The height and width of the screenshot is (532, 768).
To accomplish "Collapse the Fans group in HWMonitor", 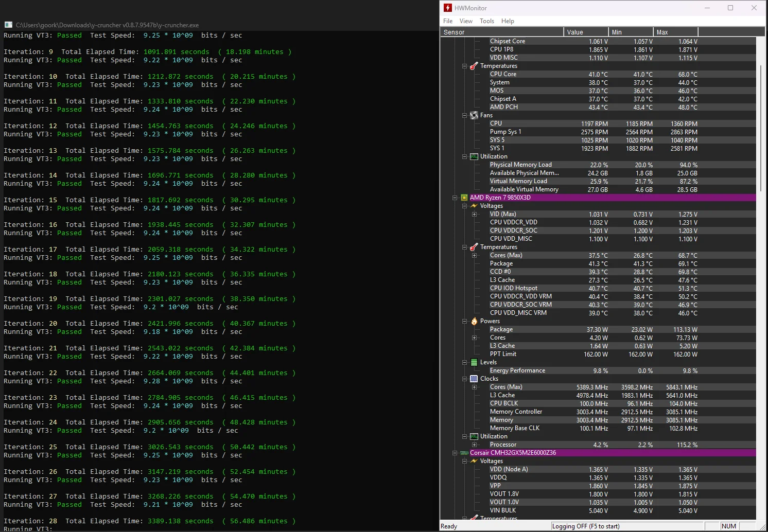I will [x=464, y=115].
